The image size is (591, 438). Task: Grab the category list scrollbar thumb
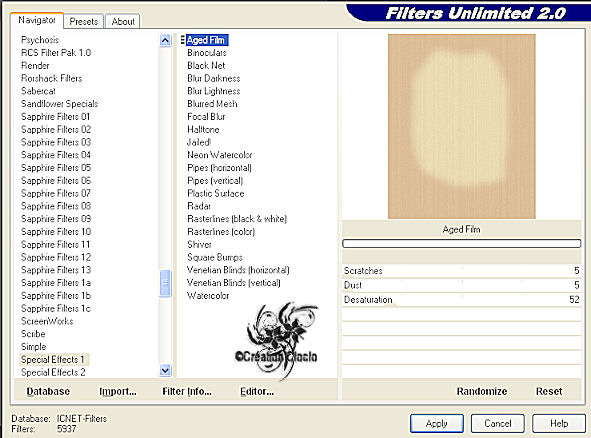pyautogui.click(x=165, y=283)
